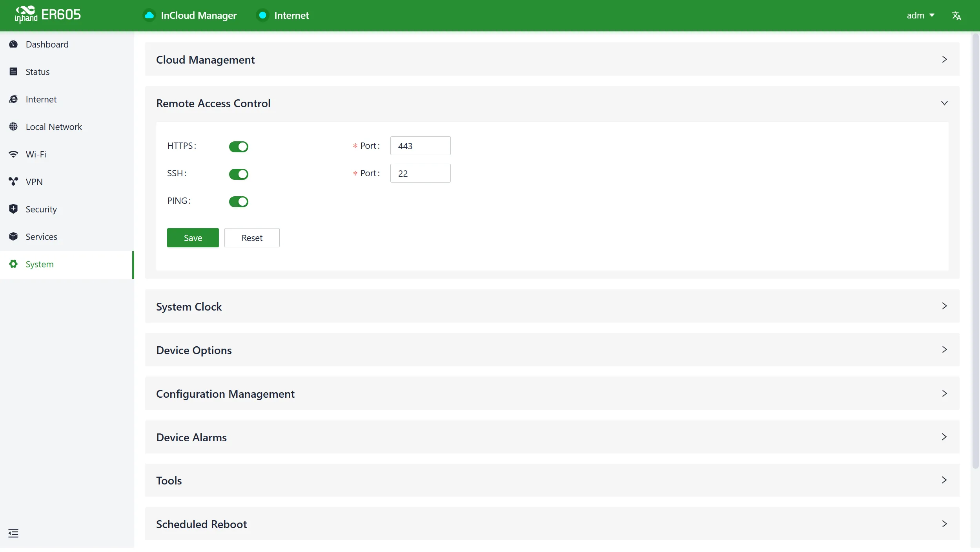Screen dimensions: 980x552
Task: Click the InCloud Manager cloud status icon
Action: (x=149, y=15)
